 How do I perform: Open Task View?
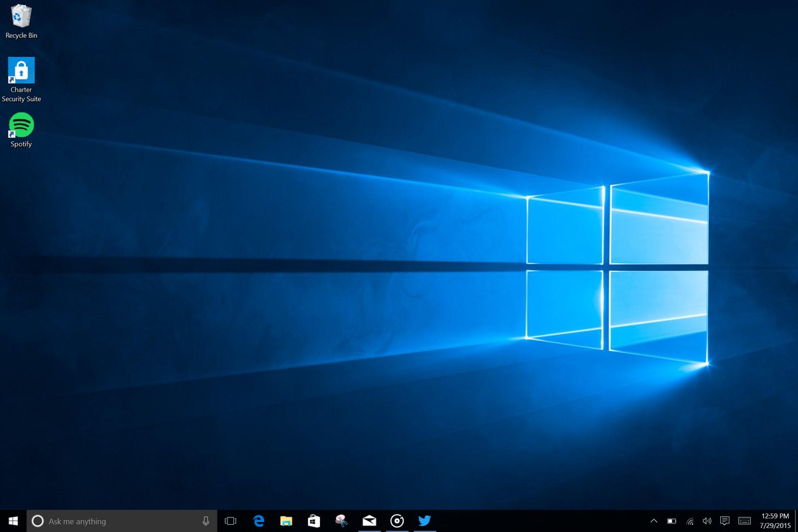pos(231,521)
